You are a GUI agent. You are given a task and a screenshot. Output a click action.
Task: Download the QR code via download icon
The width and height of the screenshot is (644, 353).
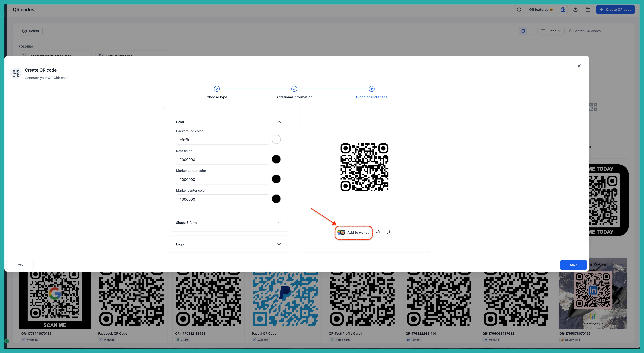pos(389,232)
